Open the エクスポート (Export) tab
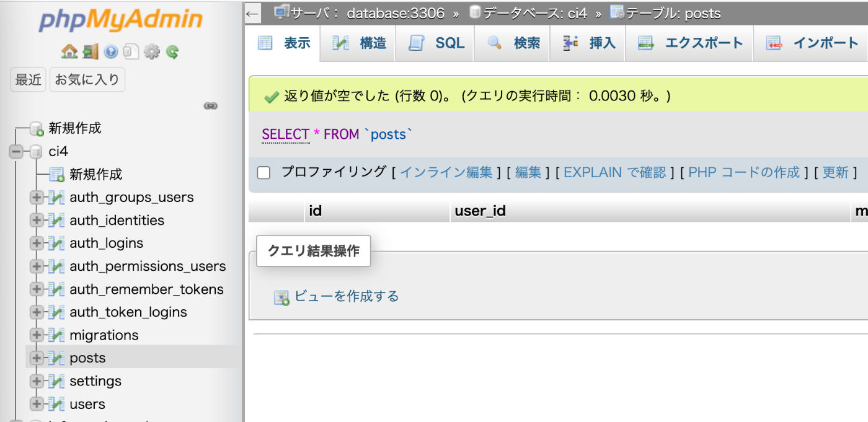This screenshot has height=422, width=868. tap(689, 43)
